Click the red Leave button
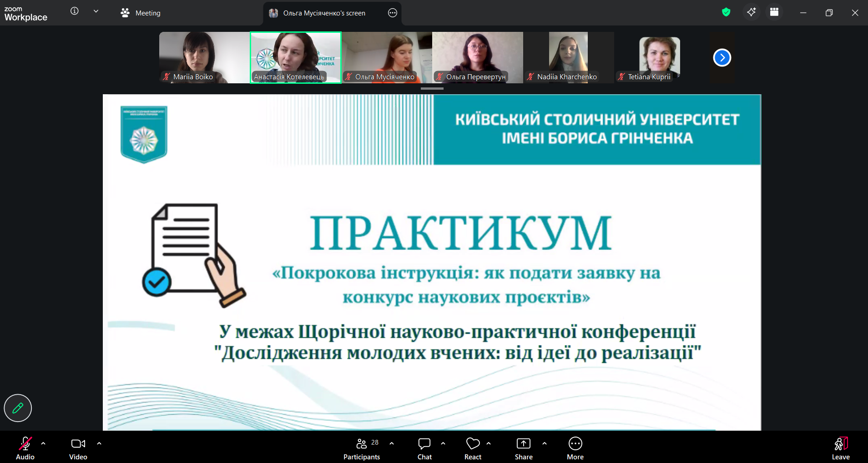868x463 pixels. pyautogui.click(x=841, y=448)
